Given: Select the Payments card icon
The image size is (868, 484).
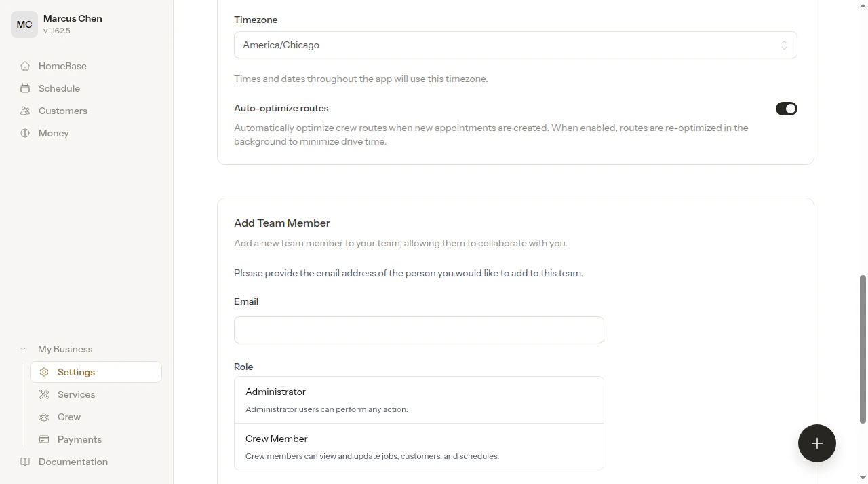Looking at the screenshot, I should click(44, 439).
